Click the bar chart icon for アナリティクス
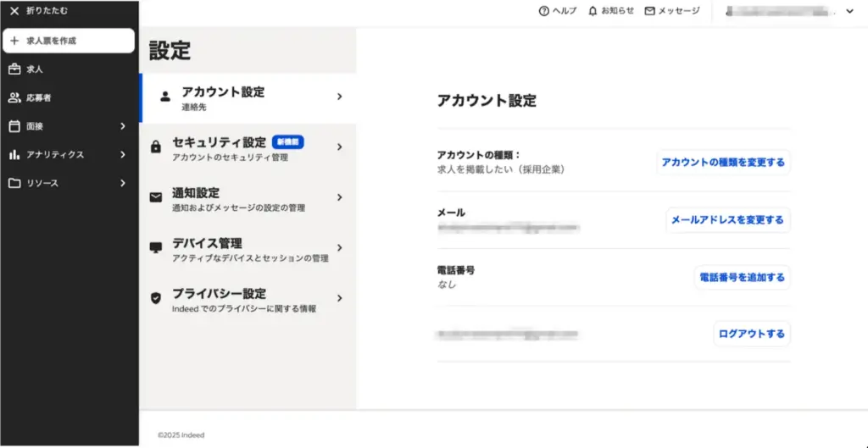The height and width of the screenshot is (448, 868). pos(14,155)
